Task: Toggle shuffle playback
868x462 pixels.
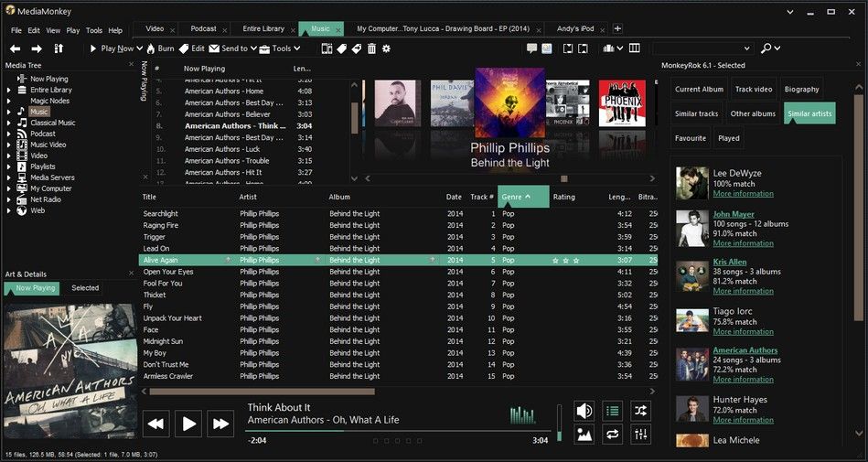Action: (640, 411)
